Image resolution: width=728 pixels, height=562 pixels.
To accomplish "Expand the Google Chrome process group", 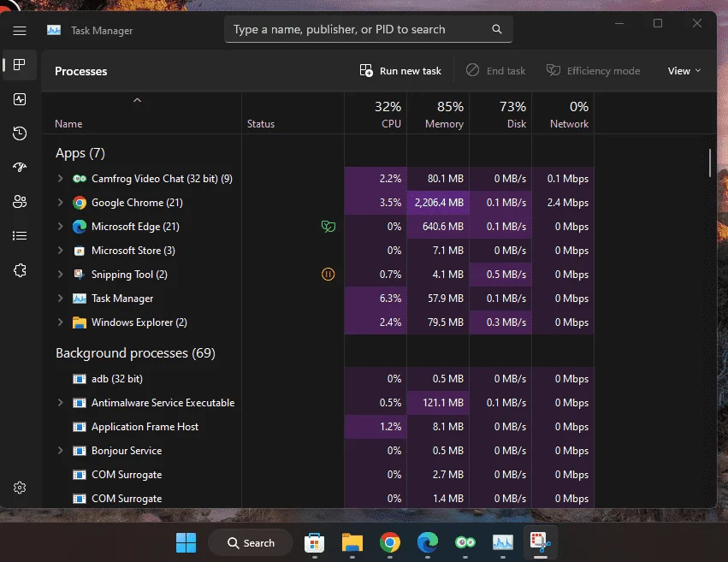I will [x=61, y=203].
